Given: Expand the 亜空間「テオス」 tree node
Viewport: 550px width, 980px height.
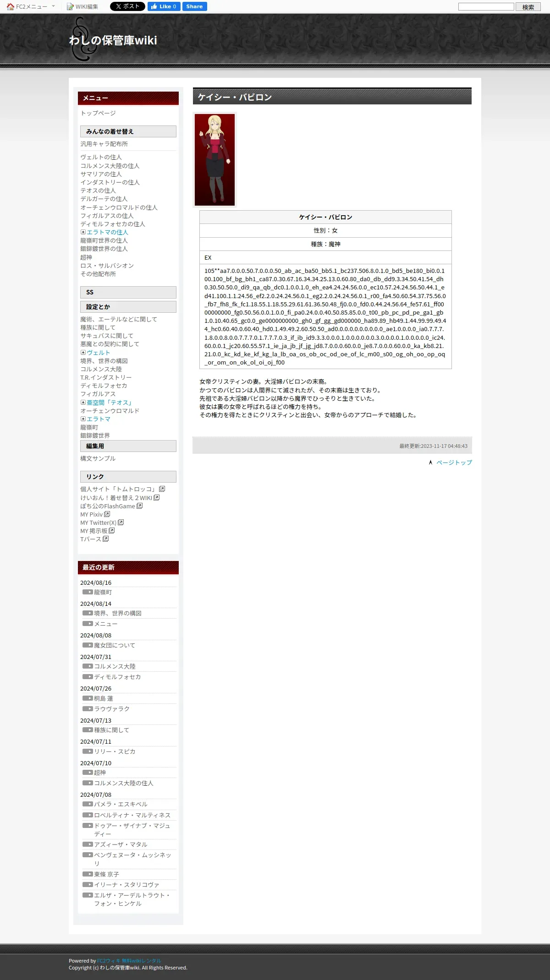Looking at the screenshot, I should click(83, 403).
